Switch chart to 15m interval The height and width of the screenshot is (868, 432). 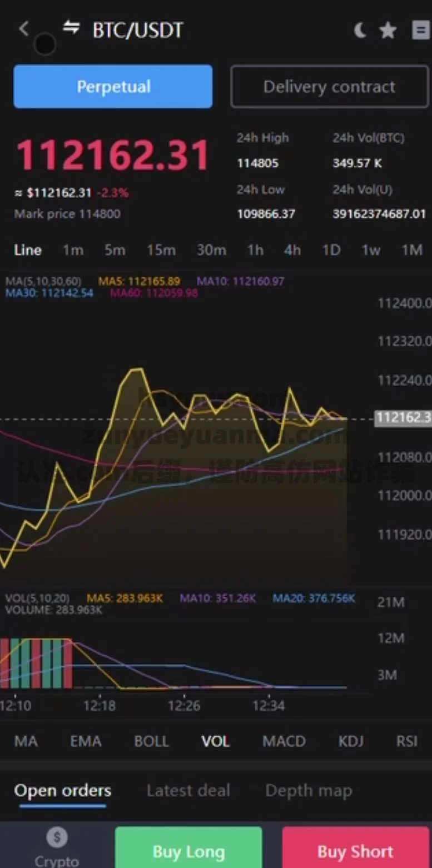tap(161, 250)
